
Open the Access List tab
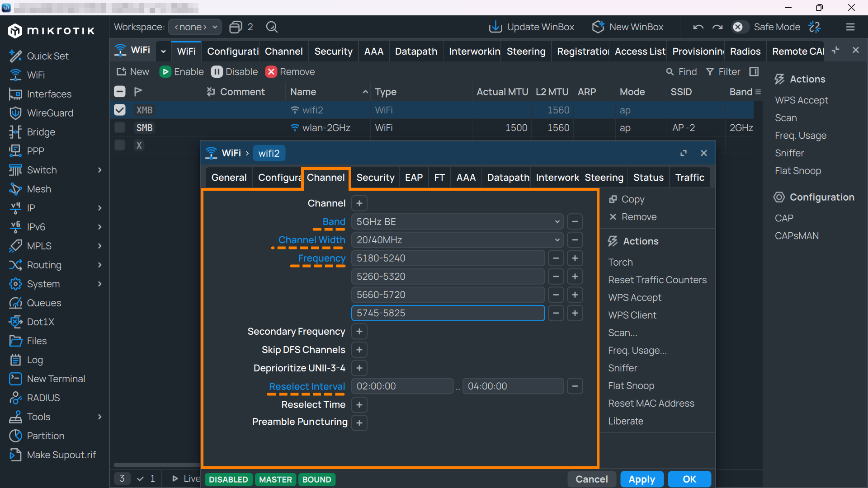coord(640,52)
